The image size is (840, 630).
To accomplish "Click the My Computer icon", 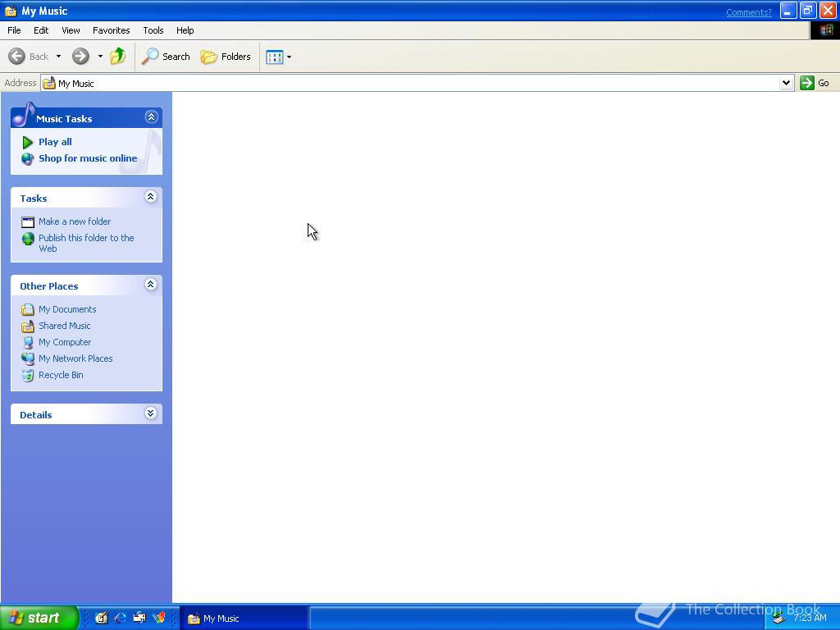I will [x=27, y=343].
